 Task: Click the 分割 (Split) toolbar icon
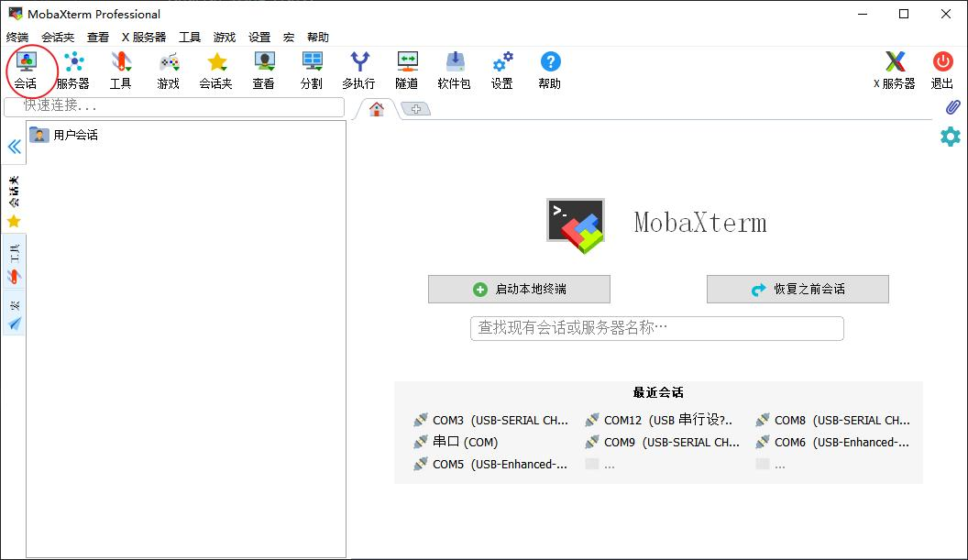coord(312,71)
